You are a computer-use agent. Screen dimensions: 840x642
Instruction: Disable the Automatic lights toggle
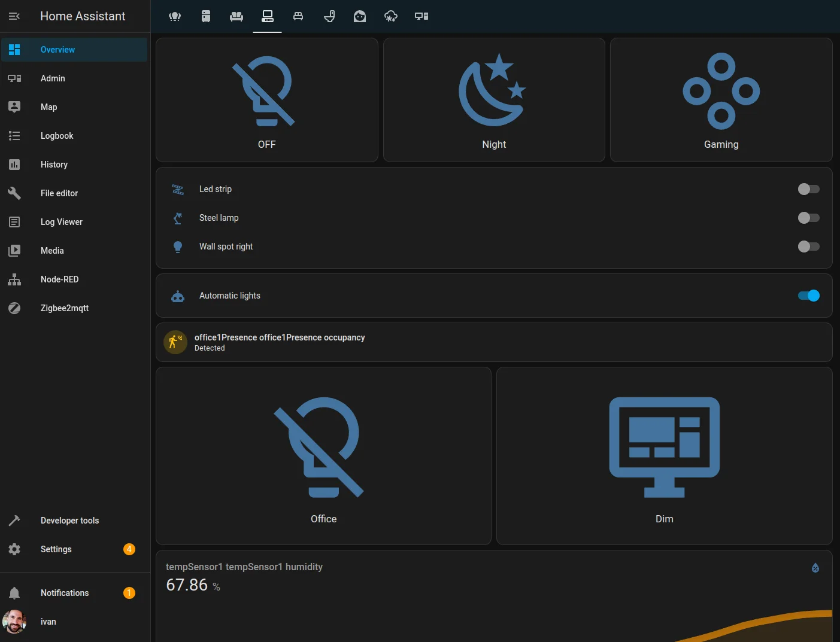[x=808, y=296]
